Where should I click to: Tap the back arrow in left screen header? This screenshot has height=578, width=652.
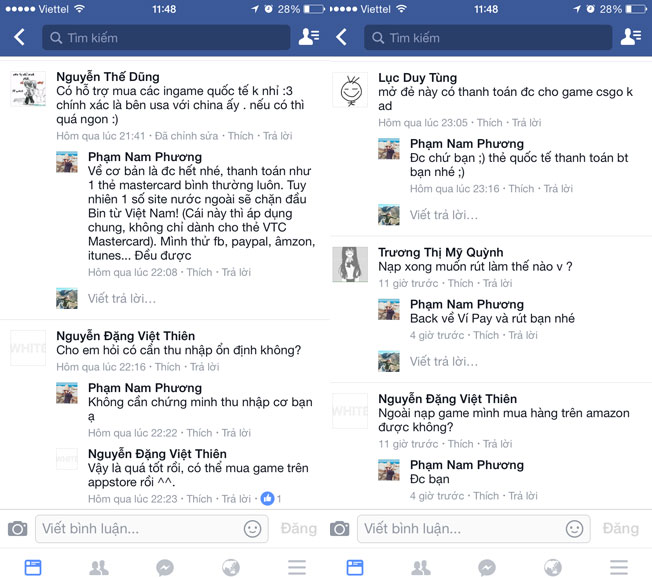tap(19, 37)
